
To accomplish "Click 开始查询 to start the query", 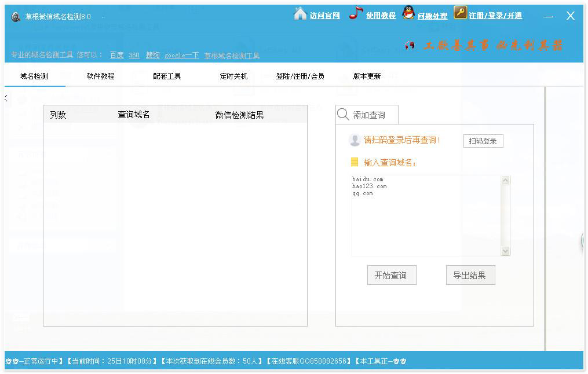I will point(392,275).
